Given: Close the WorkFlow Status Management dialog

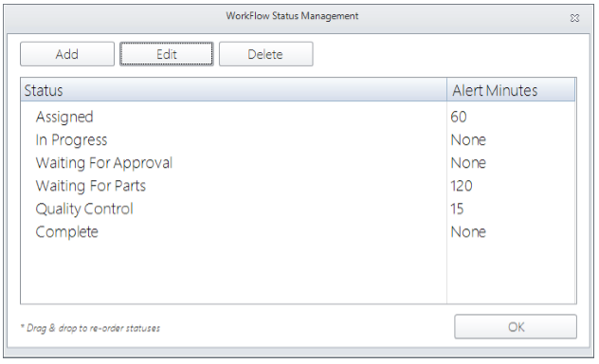Looking at the screenshot, I should pyautogui.click(x=574, y=18).
